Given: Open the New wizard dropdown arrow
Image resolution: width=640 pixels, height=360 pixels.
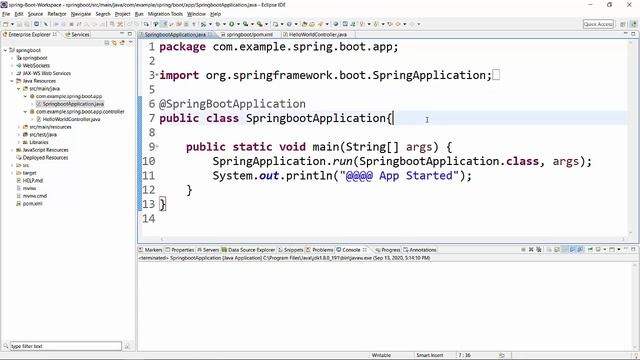Looking at the screenshot, I should (x=13, y=24).
